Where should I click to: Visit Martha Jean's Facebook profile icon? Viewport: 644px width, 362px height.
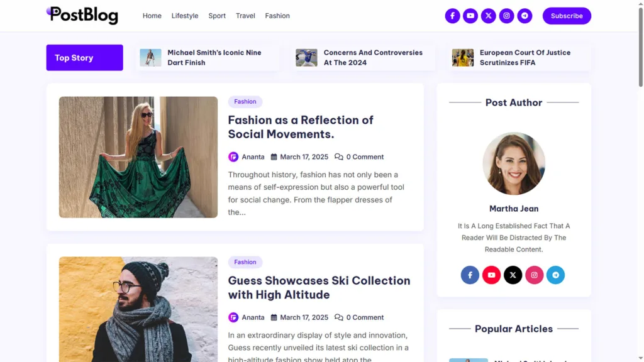tap(470, 275)
